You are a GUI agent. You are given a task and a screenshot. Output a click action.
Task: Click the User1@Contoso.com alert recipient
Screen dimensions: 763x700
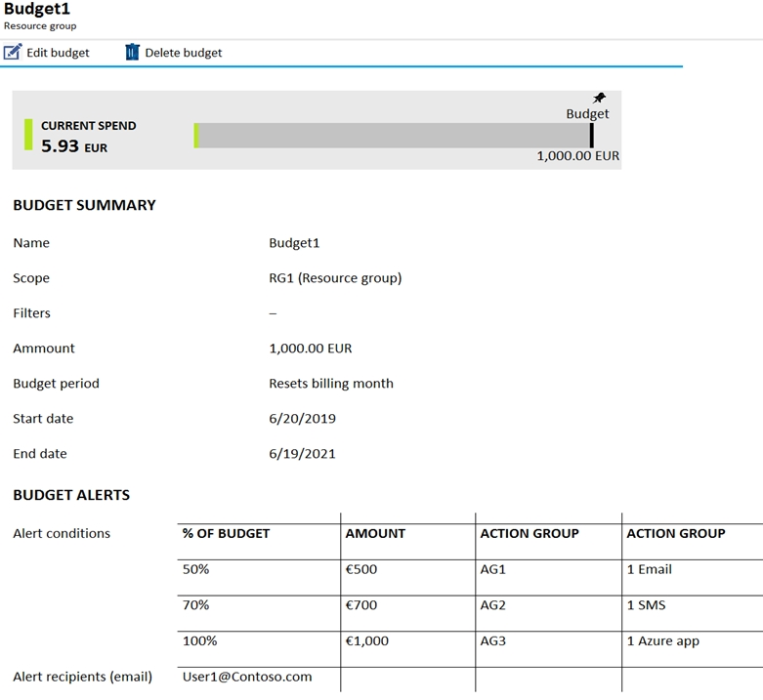point(247,677)
